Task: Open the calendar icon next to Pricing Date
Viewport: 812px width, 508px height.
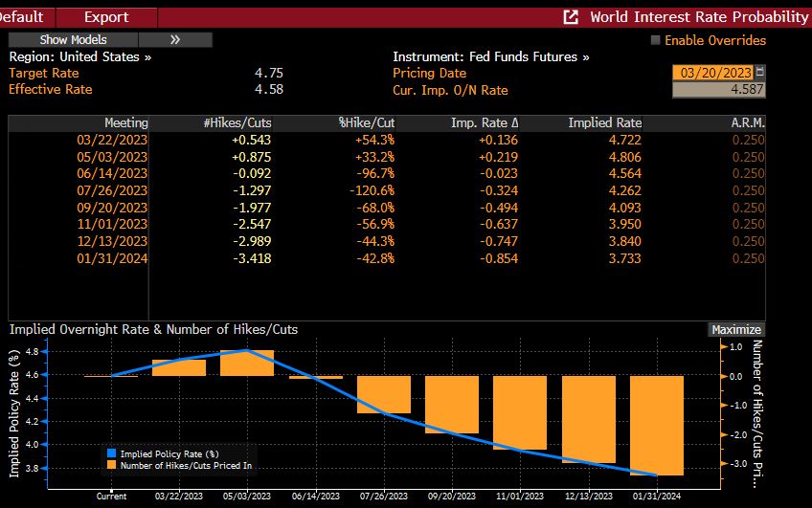Action: 760,73
